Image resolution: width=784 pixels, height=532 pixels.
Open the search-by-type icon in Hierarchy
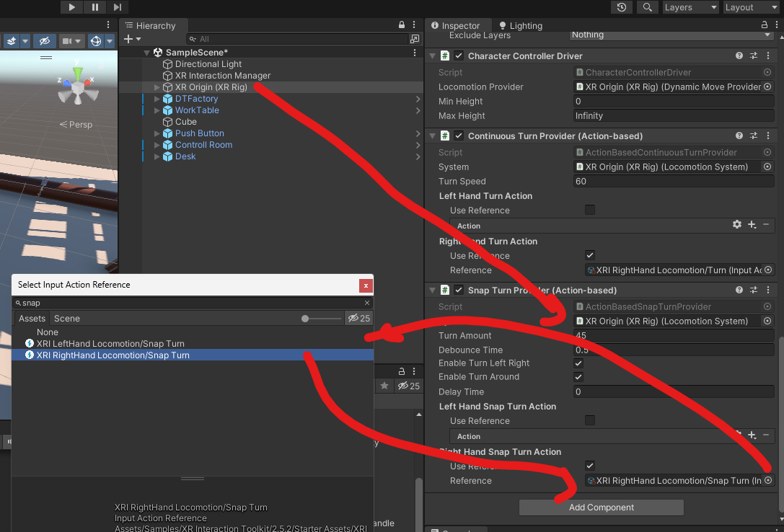pyautogui.click(x=415, y=39)
